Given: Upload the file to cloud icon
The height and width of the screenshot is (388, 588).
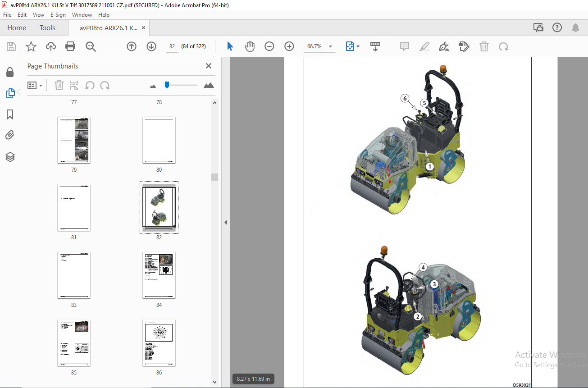Looking at the screenshot, I should pos(51,46).
